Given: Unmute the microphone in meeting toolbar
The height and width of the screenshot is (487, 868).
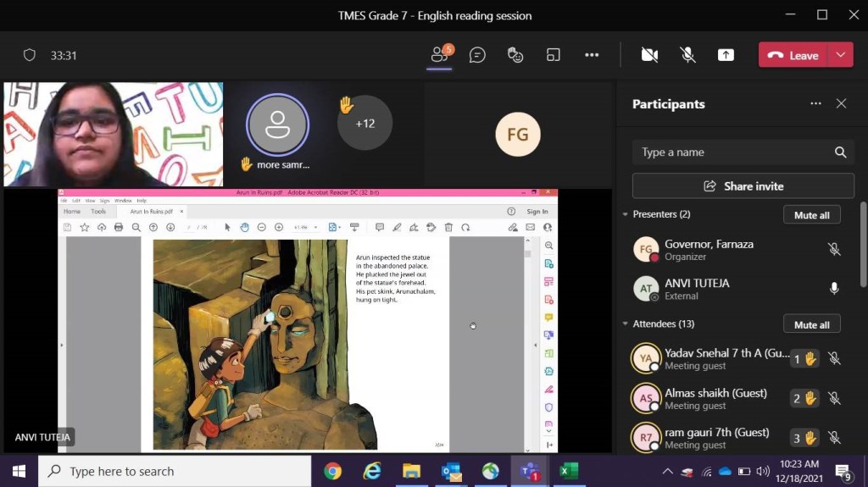Looking at the screenshot, I should [x=687, y=55].
